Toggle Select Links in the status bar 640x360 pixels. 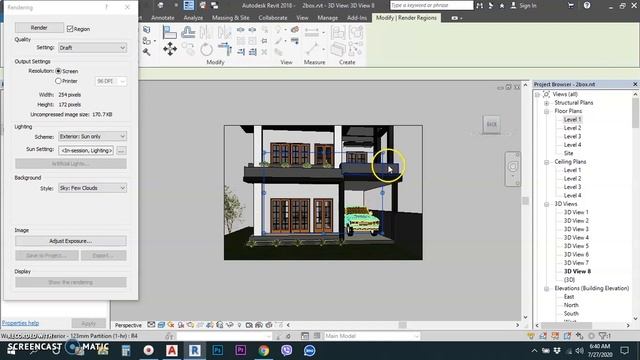coord(531,336)
